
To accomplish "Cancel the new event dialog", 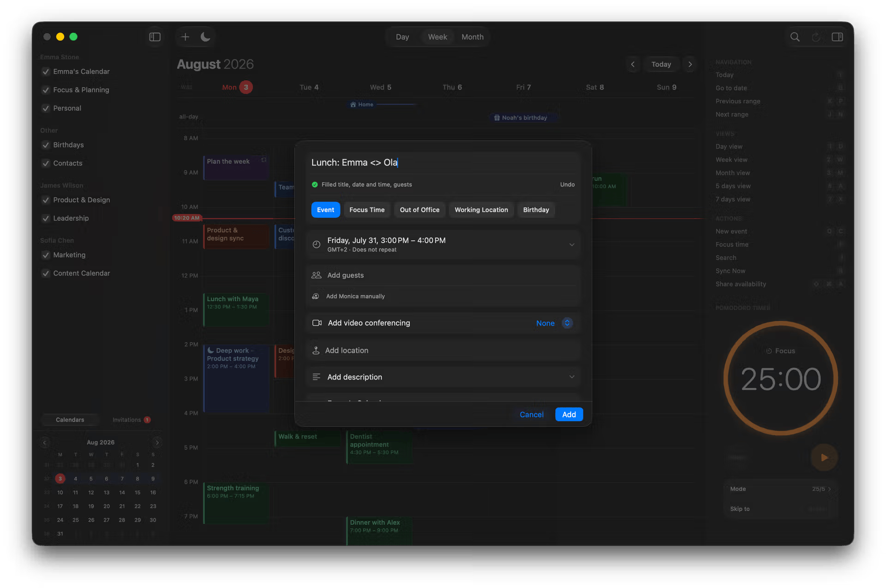I will coord(532,415).
